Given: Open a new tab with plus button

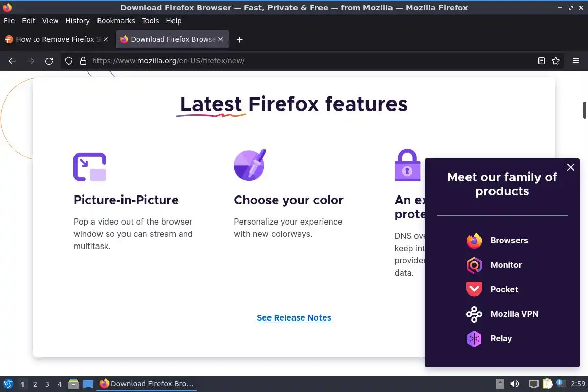Looking at the screenshot, I should [x=239, y=39].
